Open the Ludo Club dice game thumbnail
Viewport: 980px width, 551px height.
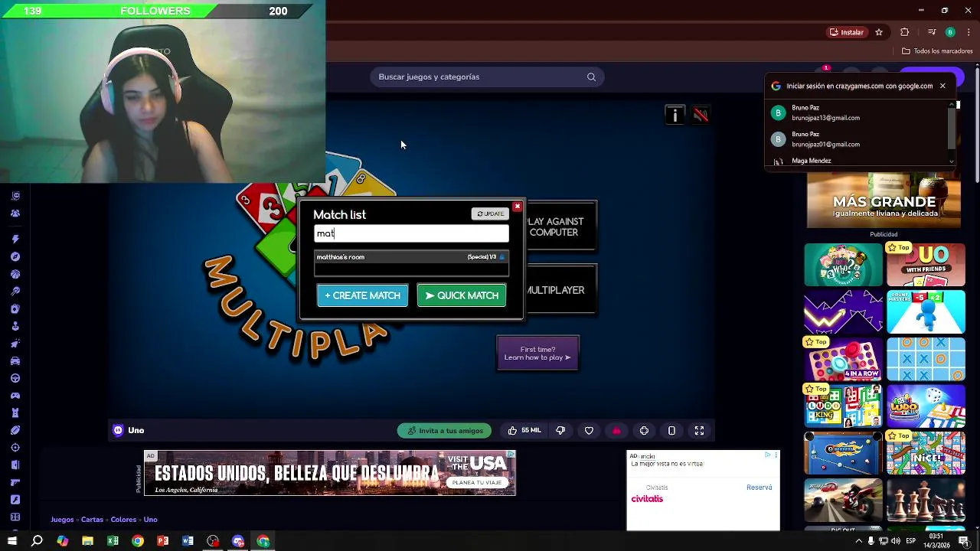(x=926, y=406)
